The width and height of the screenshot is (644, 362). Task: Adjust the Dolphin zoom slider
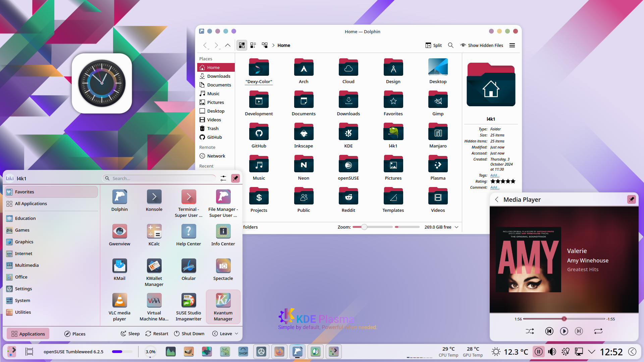pos(372,227)
